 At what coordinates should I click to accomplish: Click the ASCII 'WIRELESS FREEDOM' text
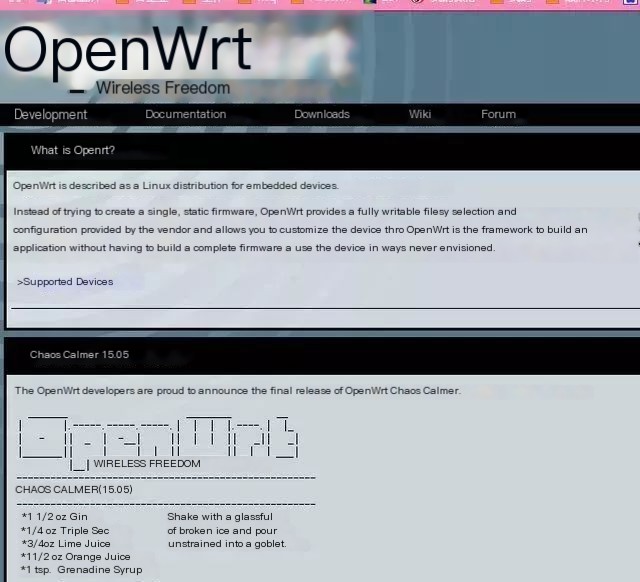point(147,464)
